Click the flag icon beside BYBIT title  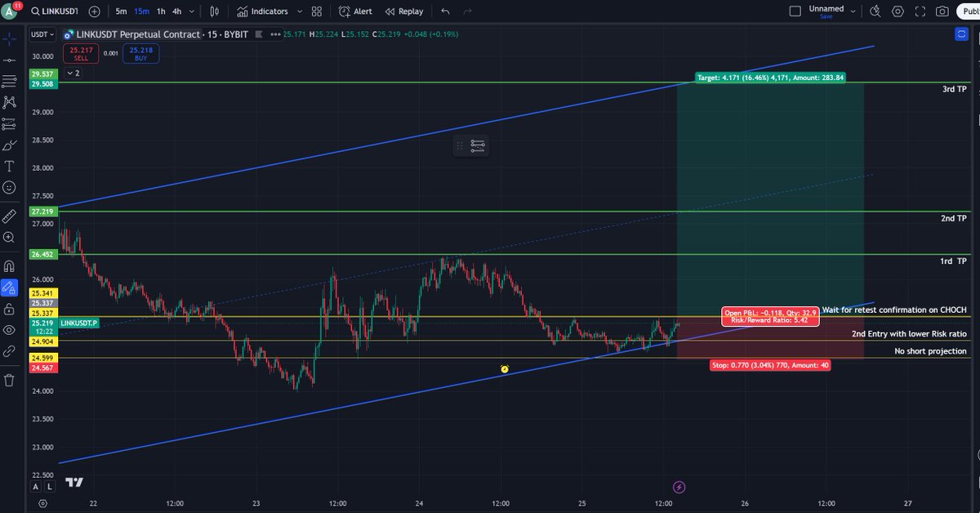tap(259, 34)
